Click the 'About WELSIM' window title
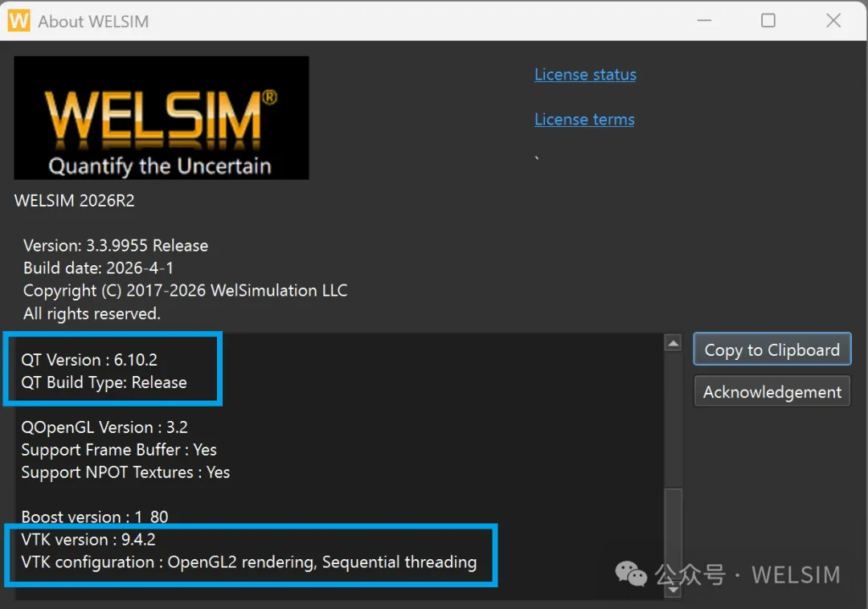This screenshot has width=868, height=609. tap(93, 21)
